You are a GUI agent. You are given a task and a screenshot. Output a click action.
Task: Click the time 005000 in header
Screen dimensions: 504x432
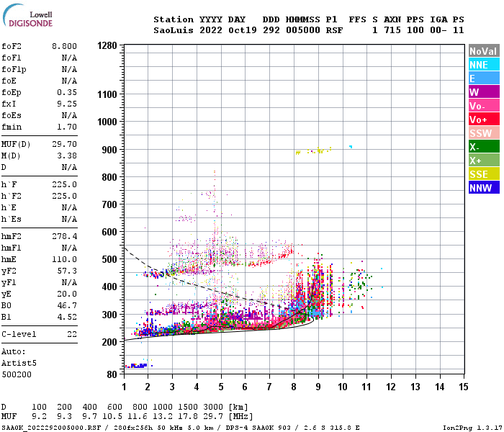pyautogui.click(x=303, y=30)
